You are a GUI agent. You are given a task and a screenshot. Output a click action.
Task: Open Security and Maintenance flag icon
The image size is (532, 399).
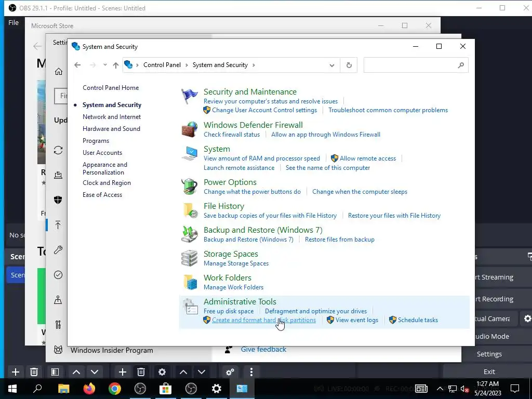click(189, 96)
